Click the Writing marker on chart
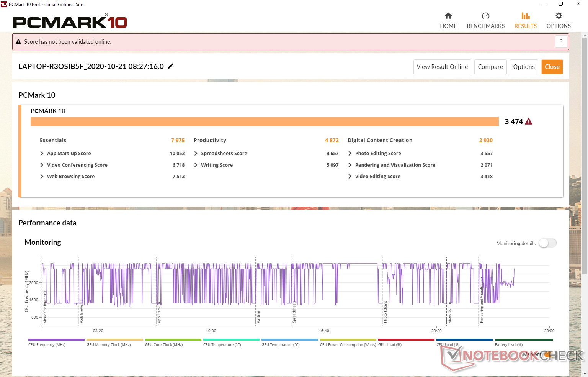The height and width of the screenshot is (377, 588). tap(258, 317)
